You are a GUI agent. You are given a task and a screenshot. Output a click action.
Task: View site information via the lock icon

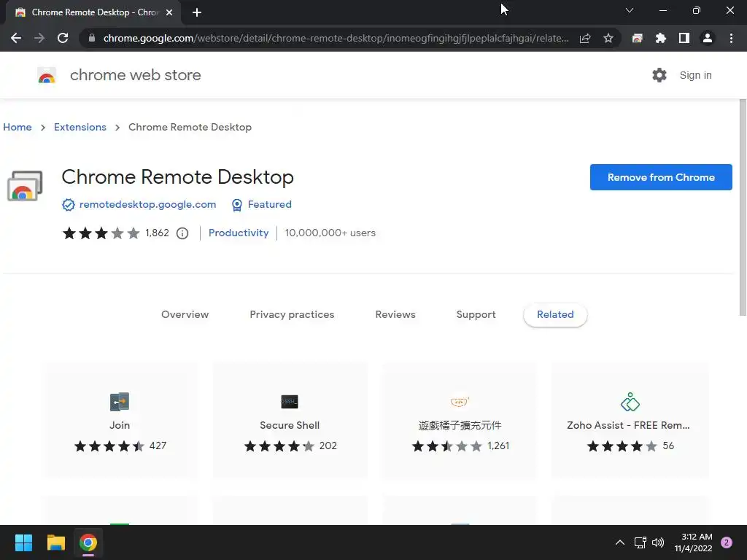pyautogui.click(x=92, y=38)
